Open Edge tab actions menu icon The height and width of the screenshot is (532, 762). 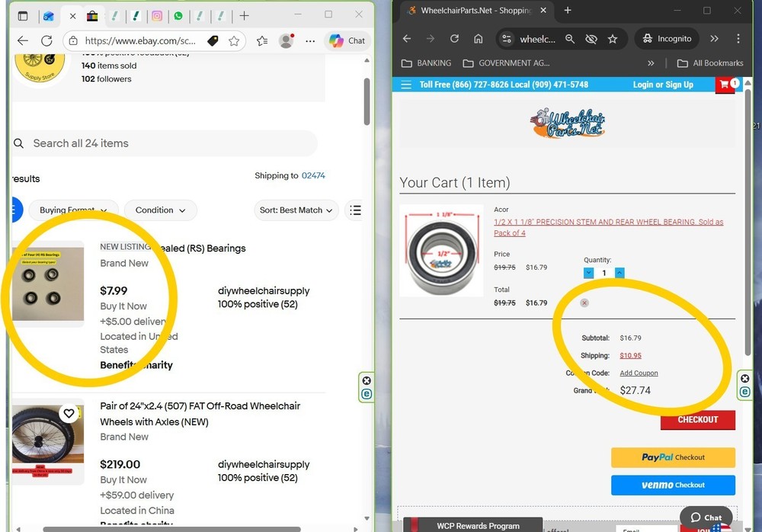click(23, 16)
